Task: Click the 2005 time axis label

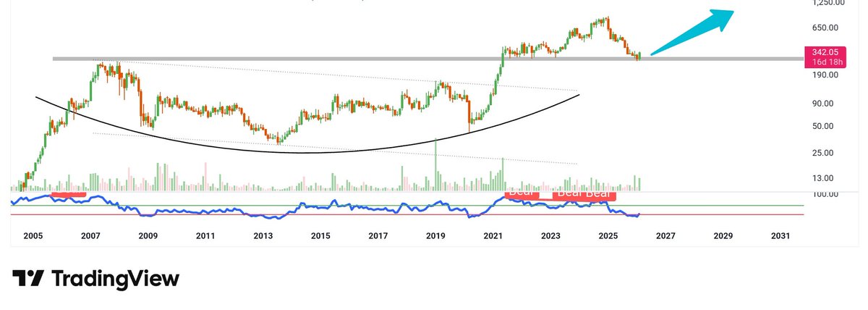Action: point(33,236)
